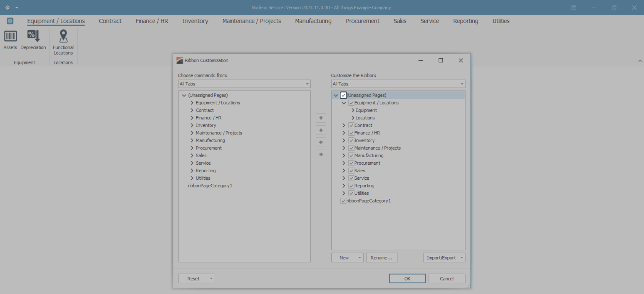Click the move down arrow button
Viewport: 644px width, 294px height.
tap(321, 130)
